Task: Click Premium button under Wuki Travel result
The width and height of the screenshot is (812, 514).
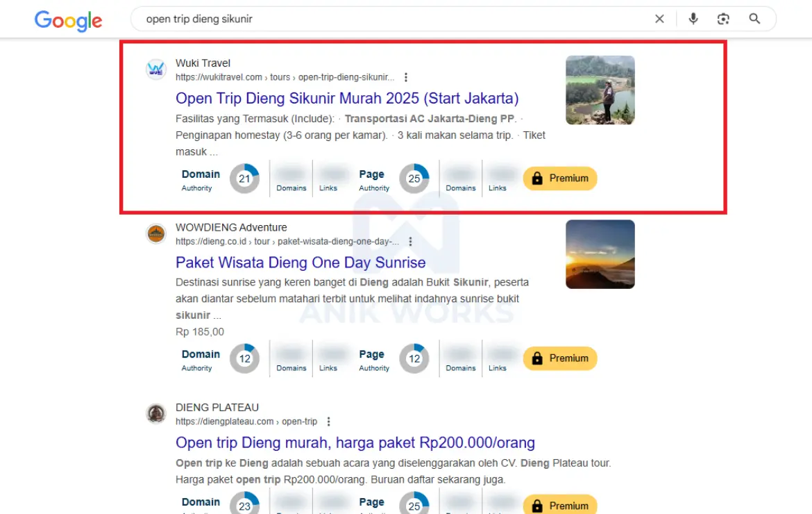Action: tap(559, 179)
